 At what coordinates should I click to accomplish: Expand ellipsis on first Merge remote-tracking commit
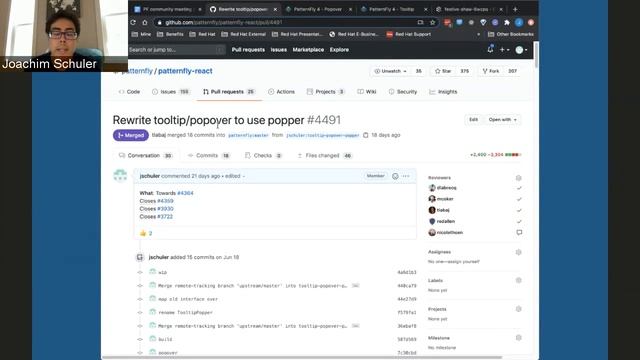[x=356, y=286]
